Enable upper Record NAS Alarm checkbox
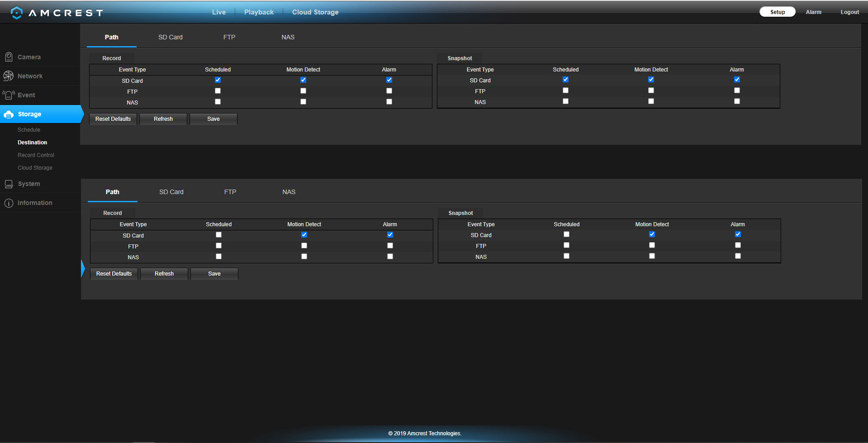The height and width of the screenshot is (443, 868). click(389, 102)
